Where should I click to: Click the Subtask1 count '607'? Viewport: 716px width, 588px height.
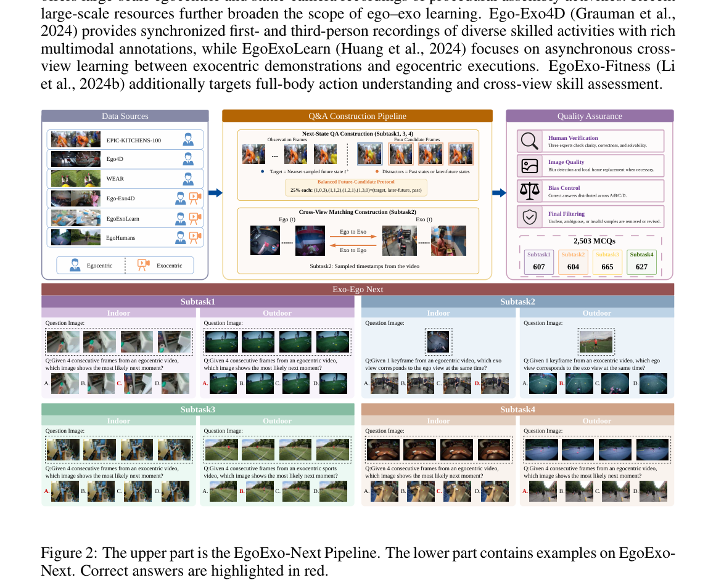pyautogui.click(x=539, y=267)
